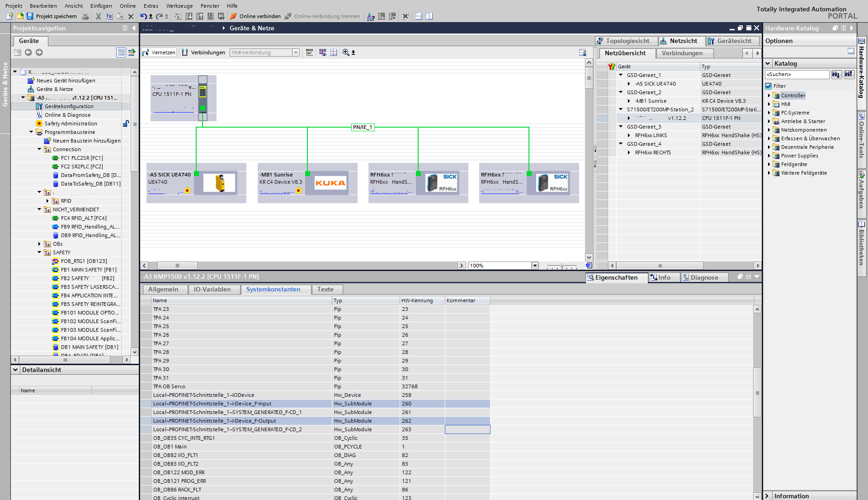Click the copy icon in main toolbar
The image size is (868, 500).
[109, 16]
